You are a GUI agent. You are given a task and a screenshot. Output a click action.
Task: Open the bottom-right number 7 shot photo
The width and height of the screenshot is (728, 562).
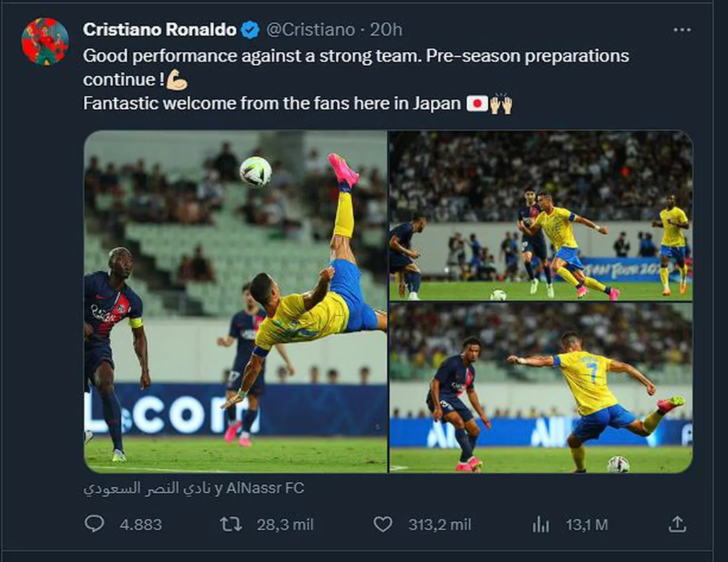tap(540, 388)
